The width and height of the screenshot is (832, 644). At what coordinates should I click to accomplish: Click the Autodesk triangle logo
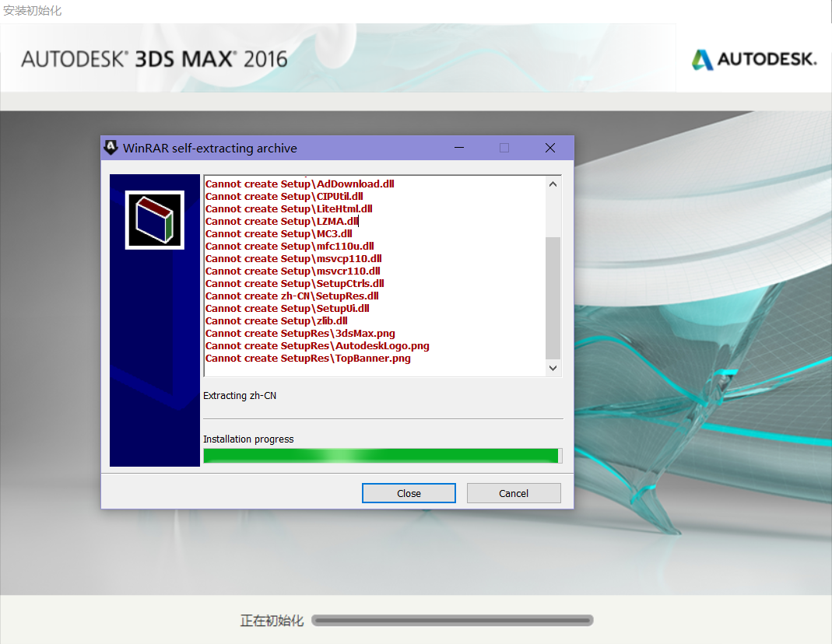[702, 58]
